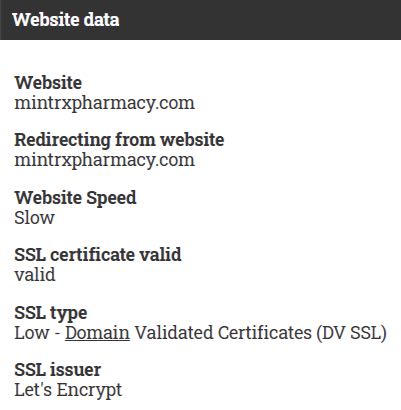
Task: Click the (DV SSL) abbreviation text
Action: (351, 333)
